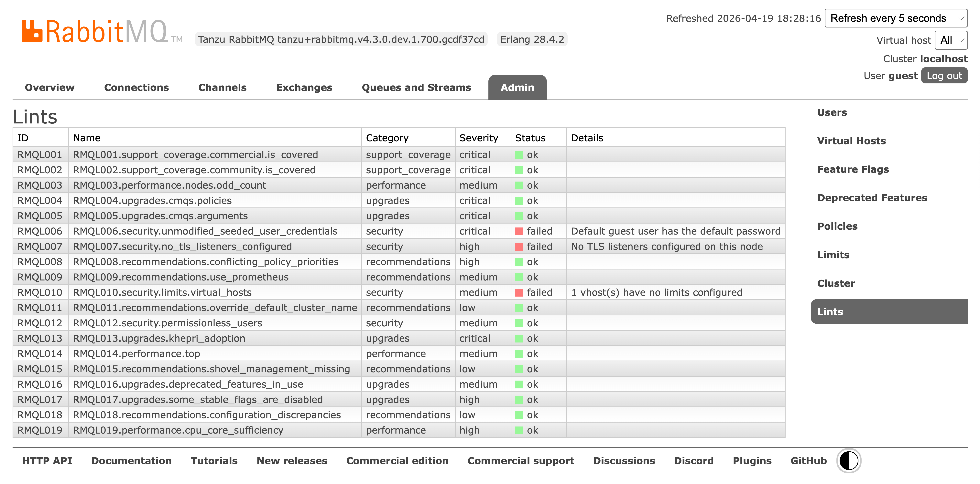Click the Severity column header
980x484 pixels.
coord(478,138)
